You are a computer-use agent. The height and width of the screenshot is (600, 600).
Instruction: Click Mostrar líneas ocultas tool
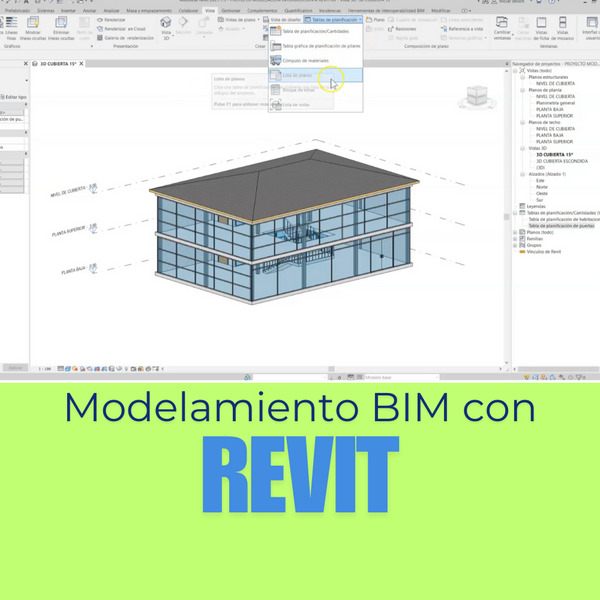pos(33,29)
